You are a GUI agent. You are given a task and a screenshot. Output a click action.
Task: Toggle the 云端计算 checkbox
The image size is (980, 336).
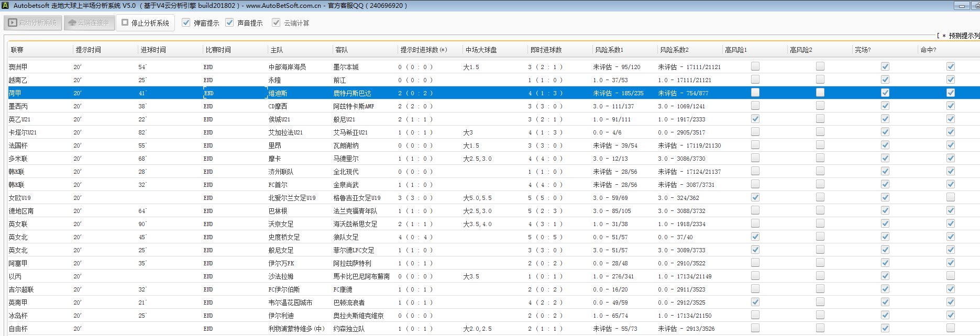276,23
